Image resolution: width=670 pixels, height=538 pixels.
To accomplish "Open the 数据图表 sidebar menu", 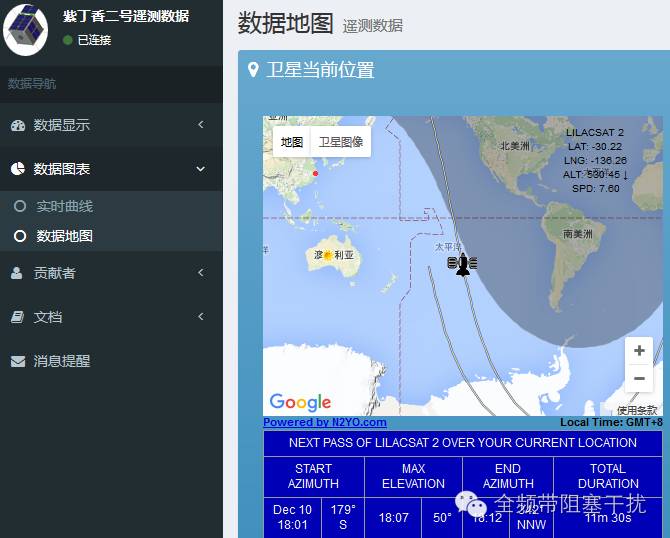I will coord(111,169).
